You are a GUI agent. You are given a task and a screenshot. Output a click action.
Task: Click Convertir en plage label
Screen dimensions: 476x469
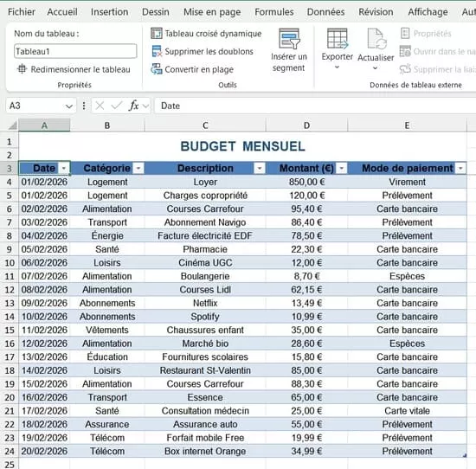[x=199, y=69]
